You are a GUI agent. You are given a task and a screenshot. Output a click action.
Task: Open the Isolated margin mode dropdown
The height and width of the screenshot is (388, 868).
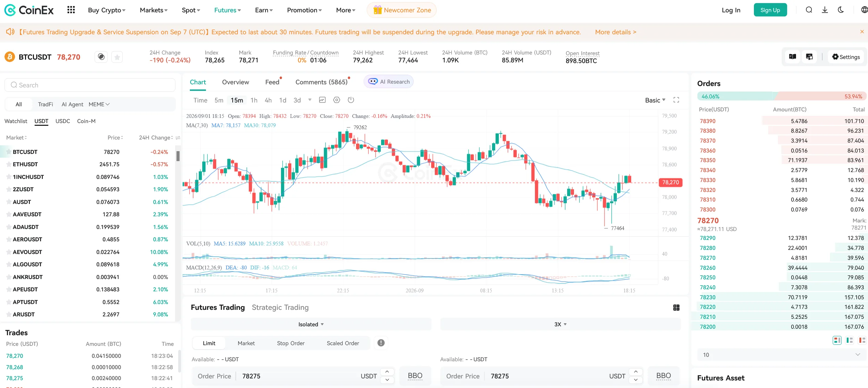(311, 324)
